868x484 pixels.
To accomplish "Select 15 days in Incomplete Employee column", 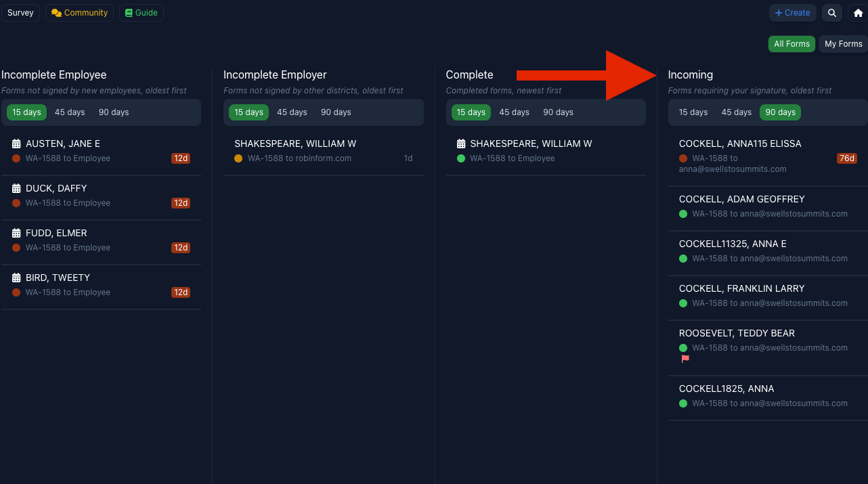I will tap(26, 112).
